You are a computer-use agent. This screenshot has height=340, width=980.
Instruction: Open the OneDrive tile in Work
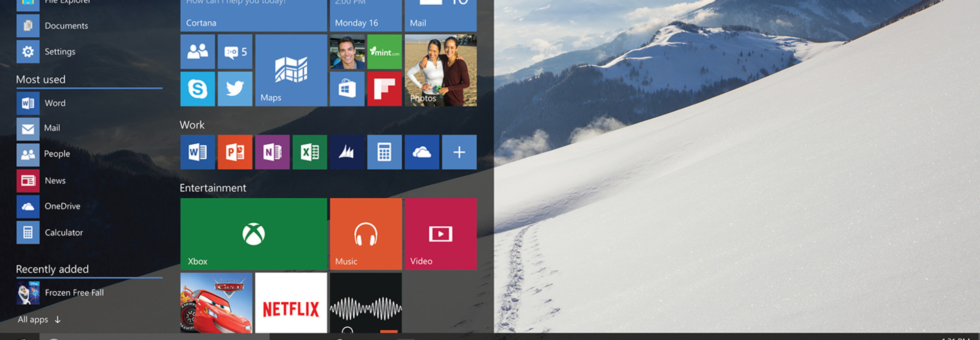pos(422,152)
